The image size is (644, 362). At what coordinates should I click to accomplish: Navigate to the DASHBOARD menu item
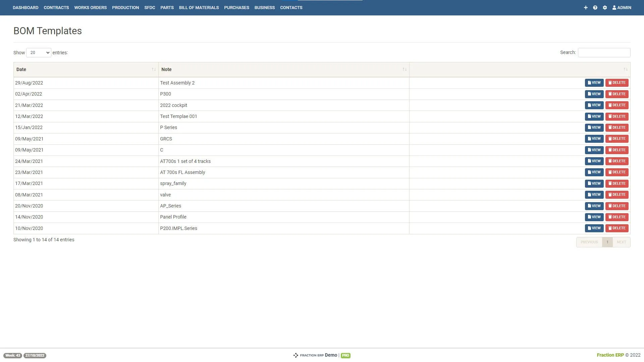click(25, 7)
